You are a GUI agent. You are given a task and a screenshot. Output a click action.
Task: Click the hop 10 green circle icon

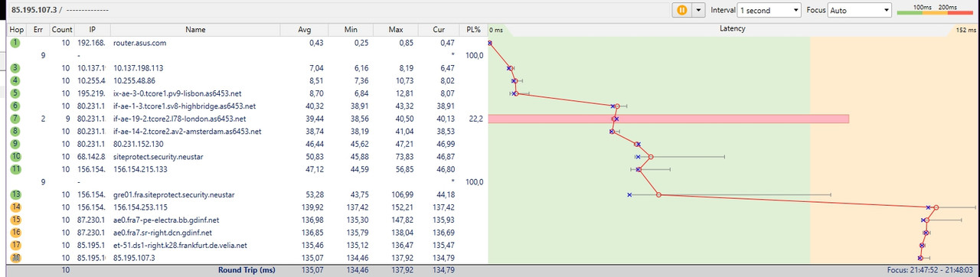(x=15, y=156)
